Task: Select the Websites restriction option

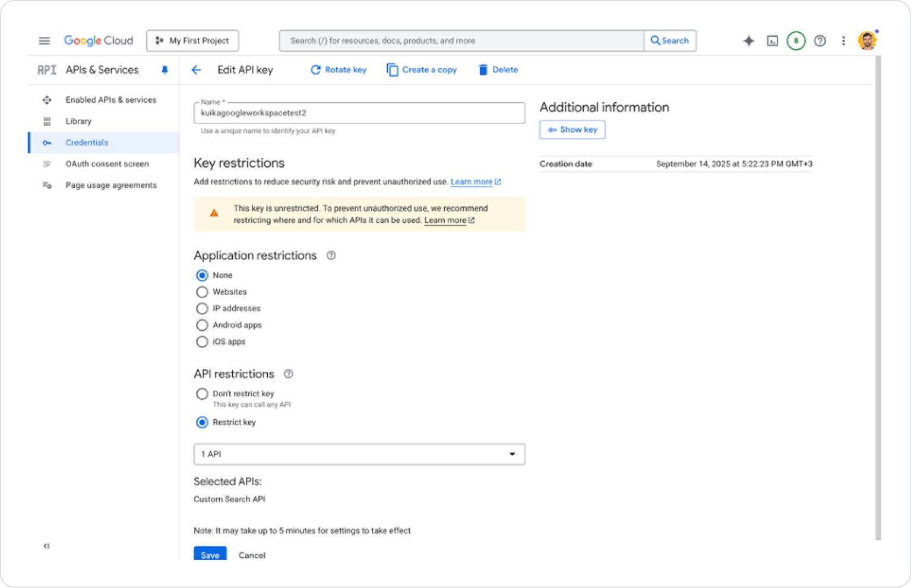Action: (x=203, y=292)
